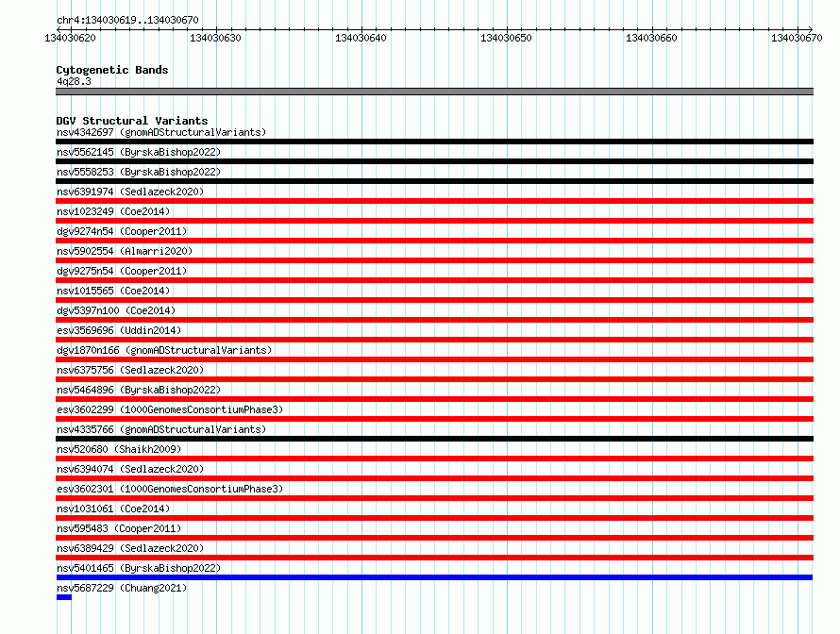
Task: Open variant dgv1870n166 (gnomADStructuralVariants)
Action: coord(164,350)
